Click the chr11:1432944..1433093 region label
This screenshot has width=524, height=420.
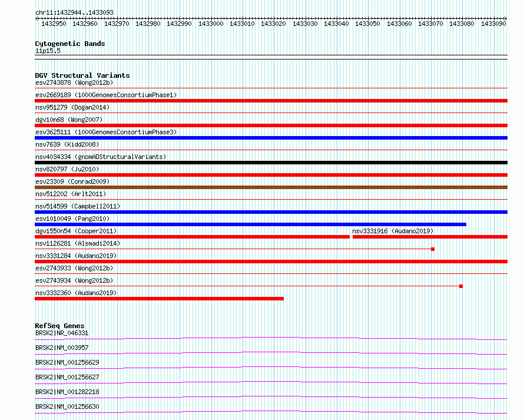74,13
